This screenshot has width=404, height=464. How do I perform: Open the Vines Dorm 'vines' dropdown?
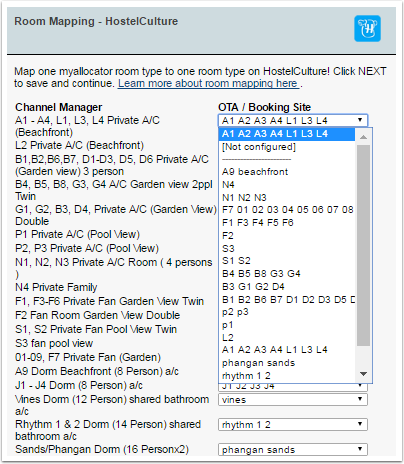[293, 400]
